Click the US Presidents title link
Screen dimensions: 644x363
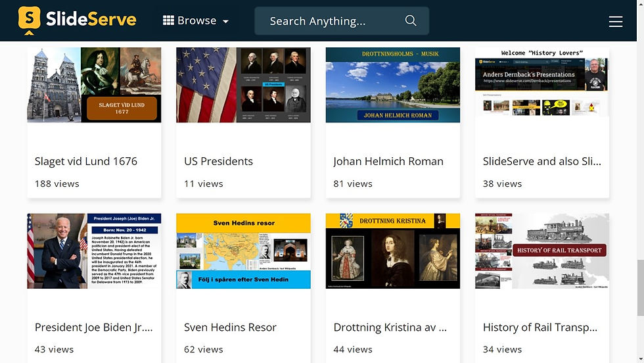coord(218,161)
